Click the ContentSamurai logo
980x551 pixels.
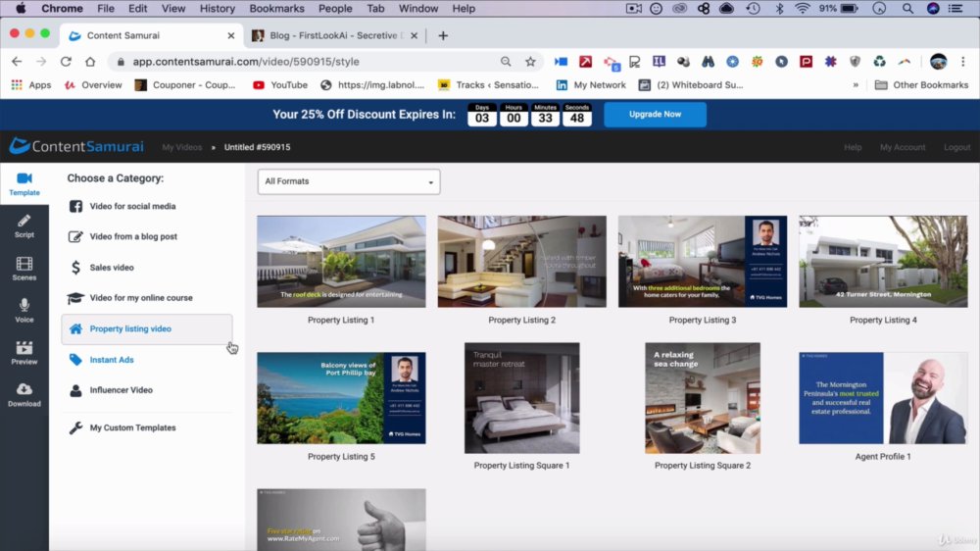76,146
